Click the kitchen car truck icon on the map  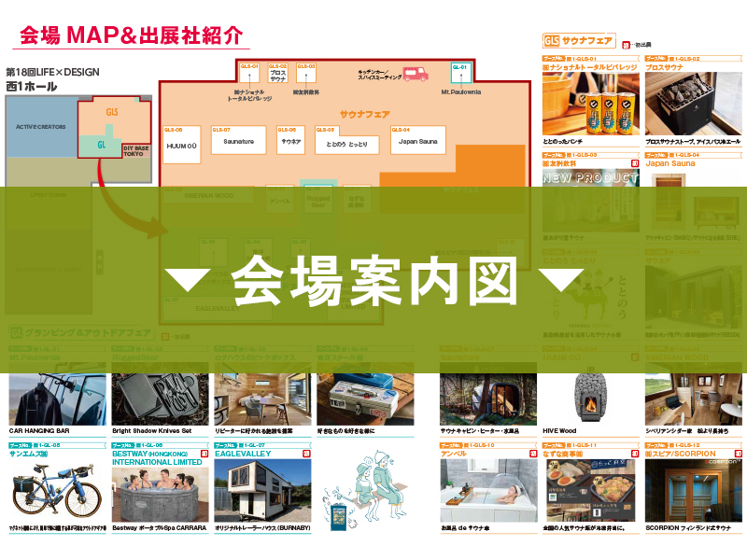[x=415, y=74]
